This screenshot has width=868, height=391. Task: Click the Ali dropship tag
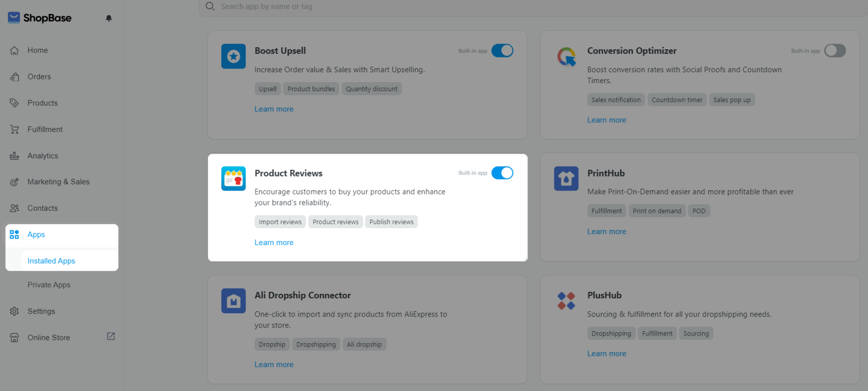(x=364, y=345)
